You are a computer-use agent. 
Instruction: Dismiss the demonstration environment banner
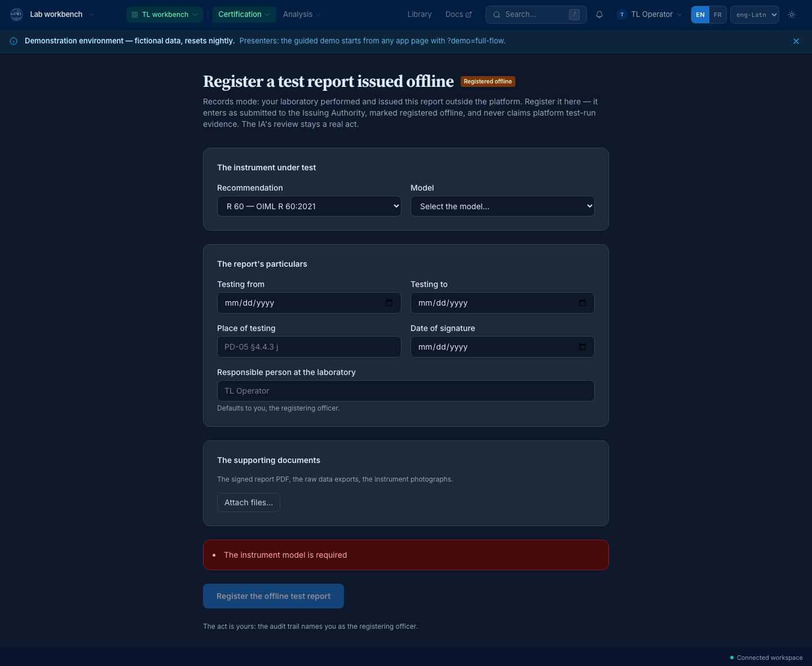tap(796, 41)
